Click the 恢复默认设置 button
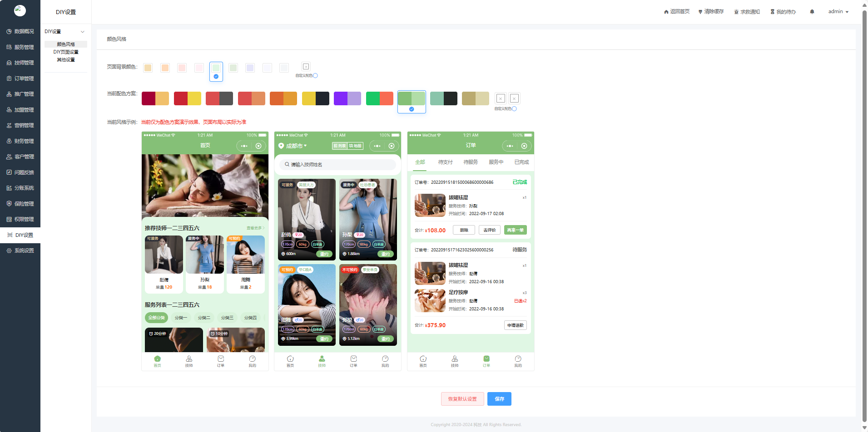The height and width of the screenshot is (432, 868). (x=462, y=399)
